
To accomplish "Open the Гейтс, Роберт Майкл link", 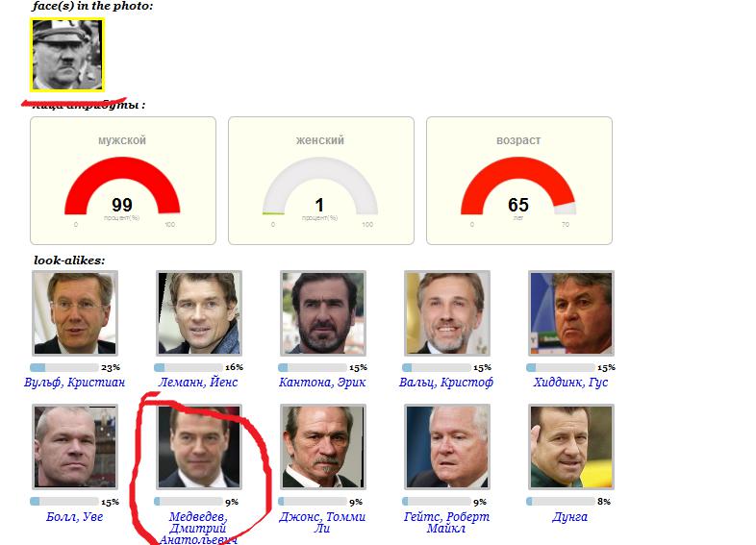I will (x=446, y=522).
